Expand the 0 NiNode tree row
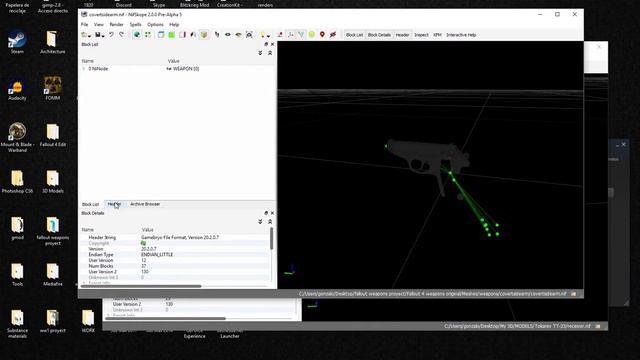The image size is (640, 360). pyautogui.click(x=84, y=69)
